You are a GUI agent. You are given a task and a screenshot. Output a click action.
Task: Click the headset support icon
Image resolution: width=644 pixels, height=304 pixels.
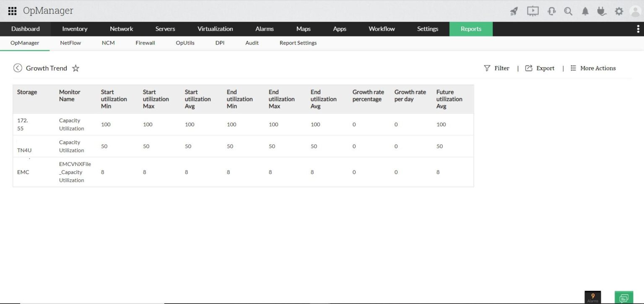coord(551,11)
